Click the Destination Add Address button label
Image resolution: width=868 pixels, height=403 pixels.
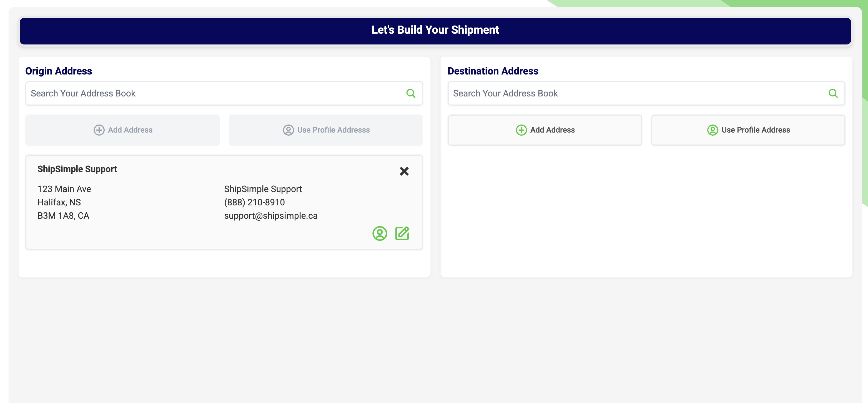tap(552, 130)
